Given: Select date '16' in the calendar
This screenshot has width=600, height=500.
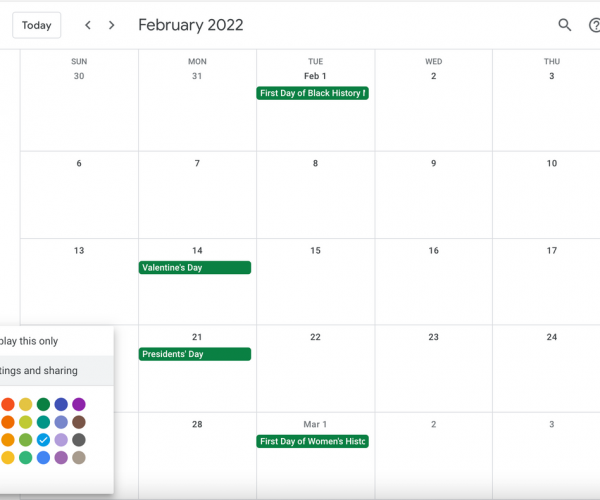Looking at the screenshot, I should [x=434, y=251].
